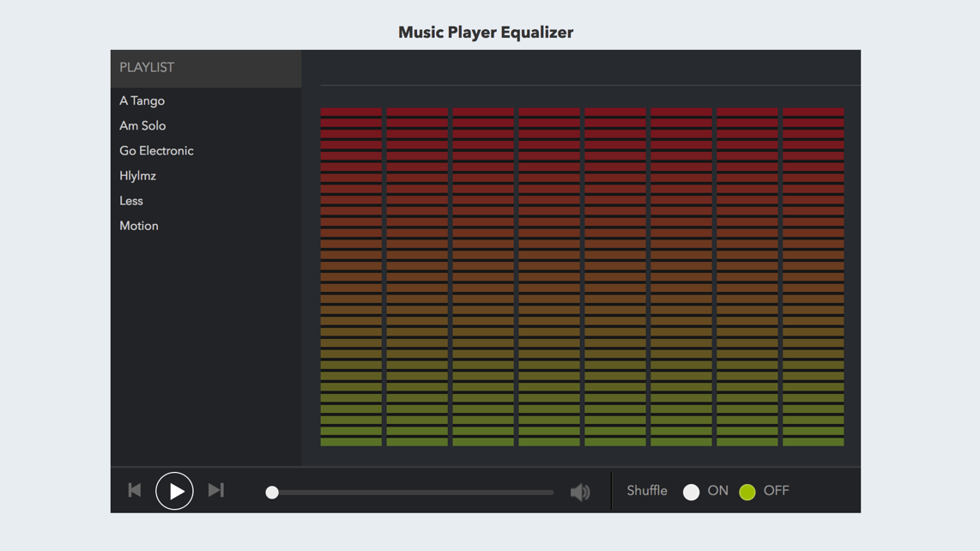Select the "Less" playlist entry
The height and width of the screenshot is (551, 980).
pyautogui.click(x=131, y=201)
